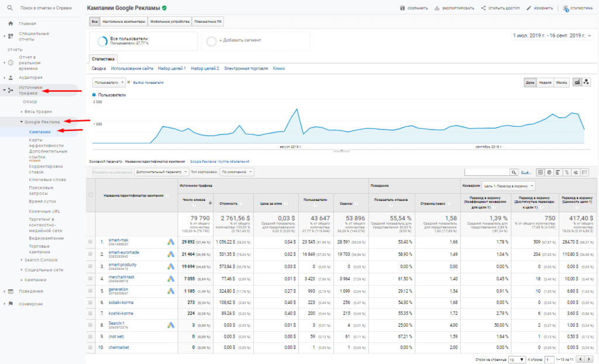Screen dimensions: 599x364
Task: Open the generation campaign link
Action: coord(119,289)
